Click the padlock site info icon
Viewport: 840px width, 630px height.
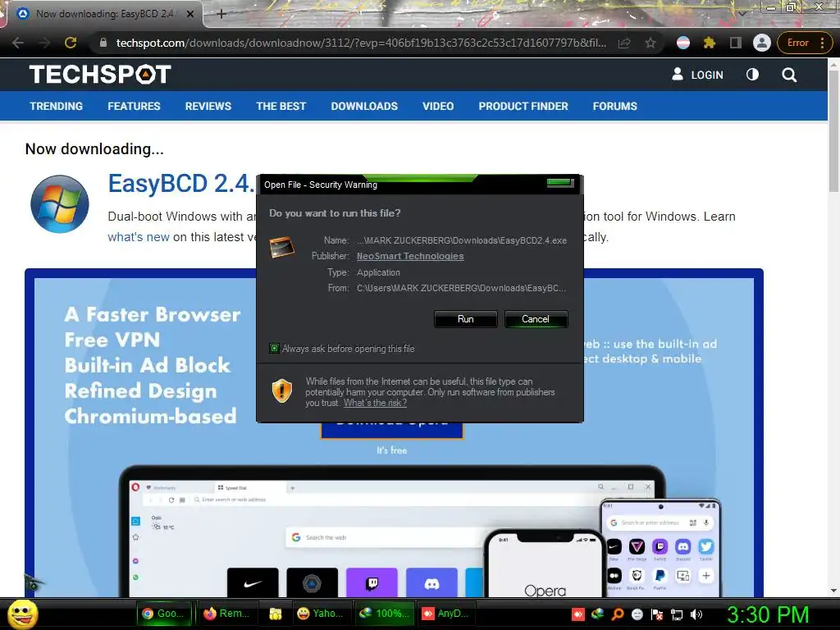tap(103, 43)
